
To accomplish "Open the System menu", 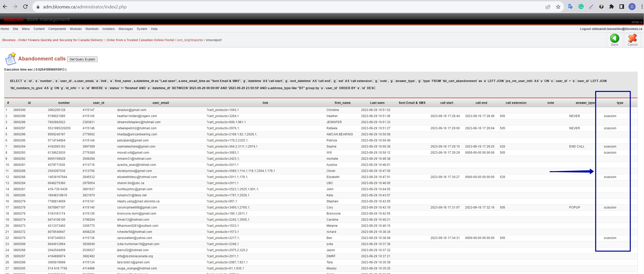I will [x=142, y=29].
